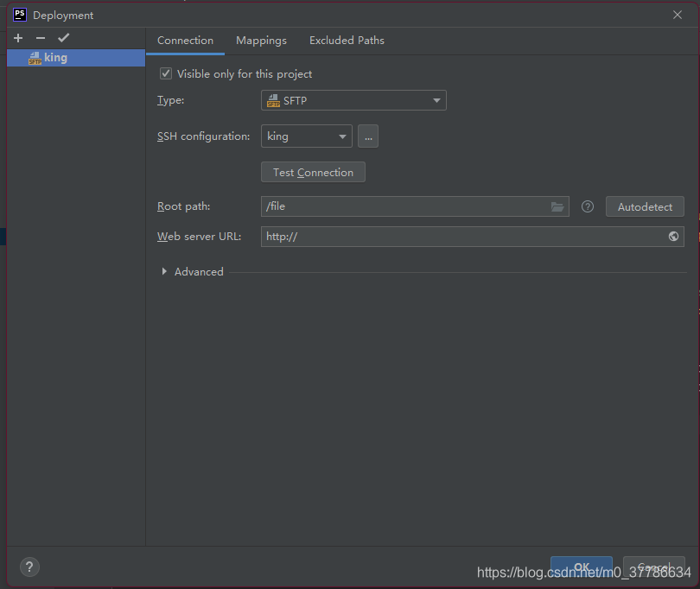Open the Mappings tab
This screenshot has width=700, height=589.
(x=261, y=41)
